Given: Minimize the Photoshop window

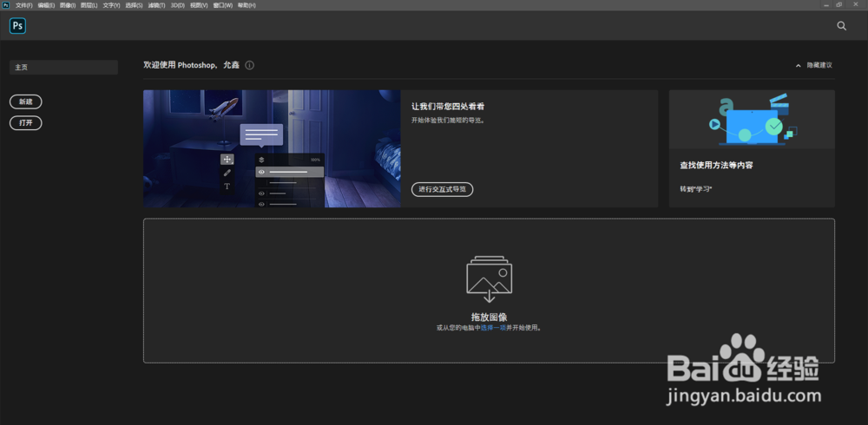Looking at the screenshot, I should (x=826, y=5).
